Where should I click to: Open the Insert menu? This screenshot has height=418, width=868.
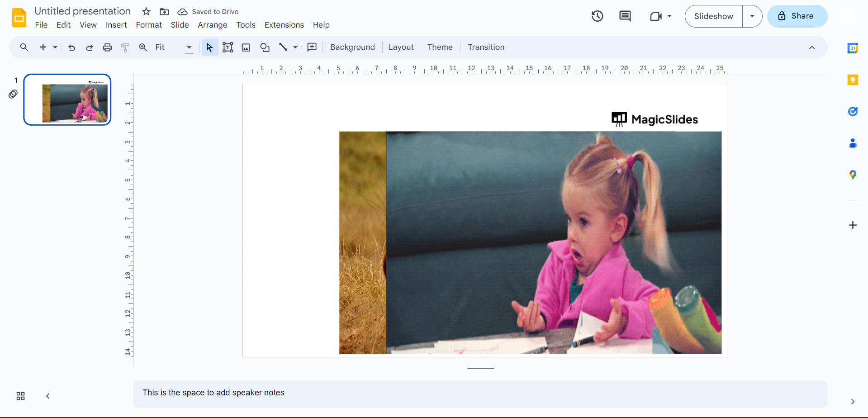pyautogui.click(x=116, y=25)
